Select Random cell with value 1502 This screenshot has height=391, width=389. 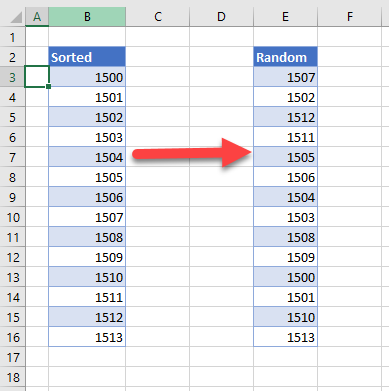coord(285,97)
